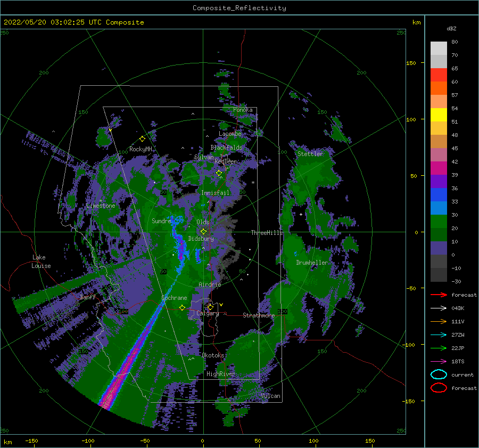Click the Blackfalds city label

226,148
